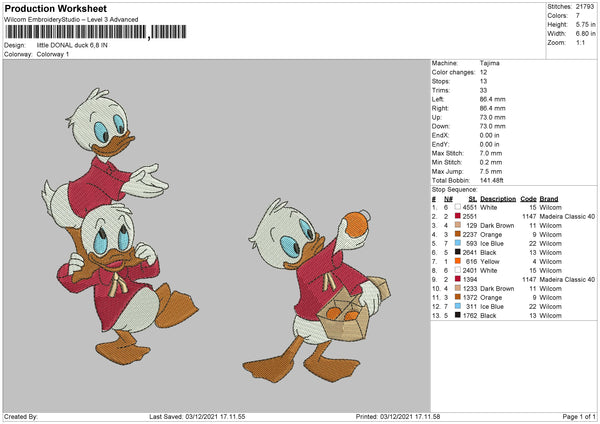Select the Dark Brown swatch at stop 10
The image size is (600, 424).
point(456,289)
